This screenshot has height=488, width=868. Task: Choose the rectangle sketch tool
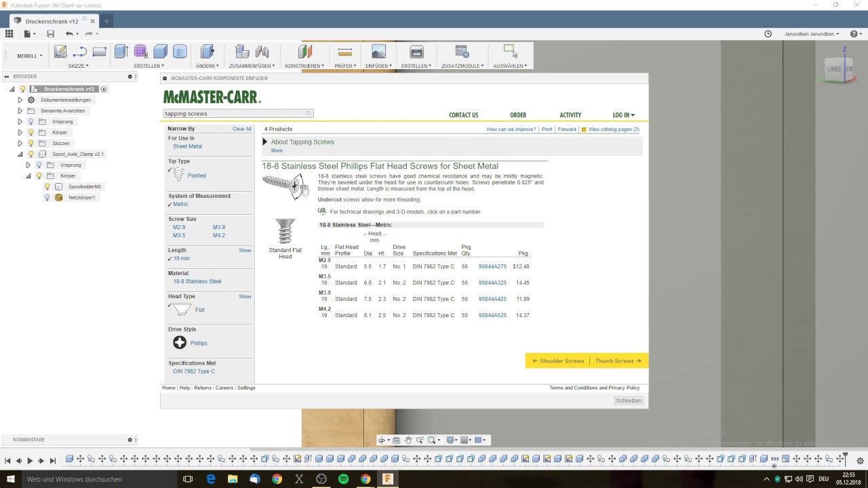click(x=100, y=52)
